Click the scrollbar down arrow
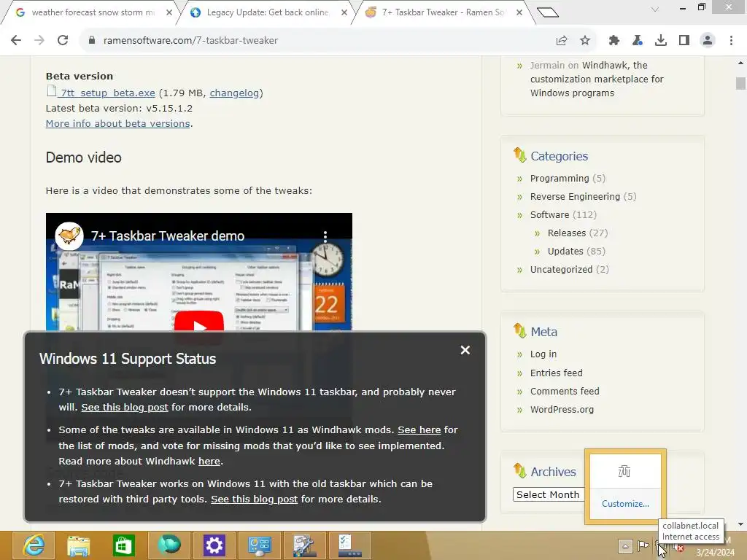Image resolution: width=747 pixels, height=560 pixels. pyautogui.click(x=740, y=524)
